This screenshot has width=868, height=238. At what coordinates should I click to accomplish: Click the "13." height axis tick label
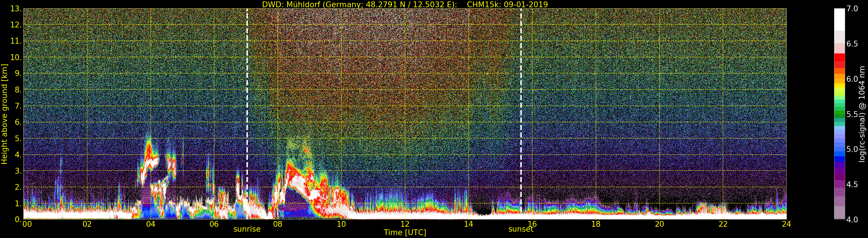click(x=16, y=9)
